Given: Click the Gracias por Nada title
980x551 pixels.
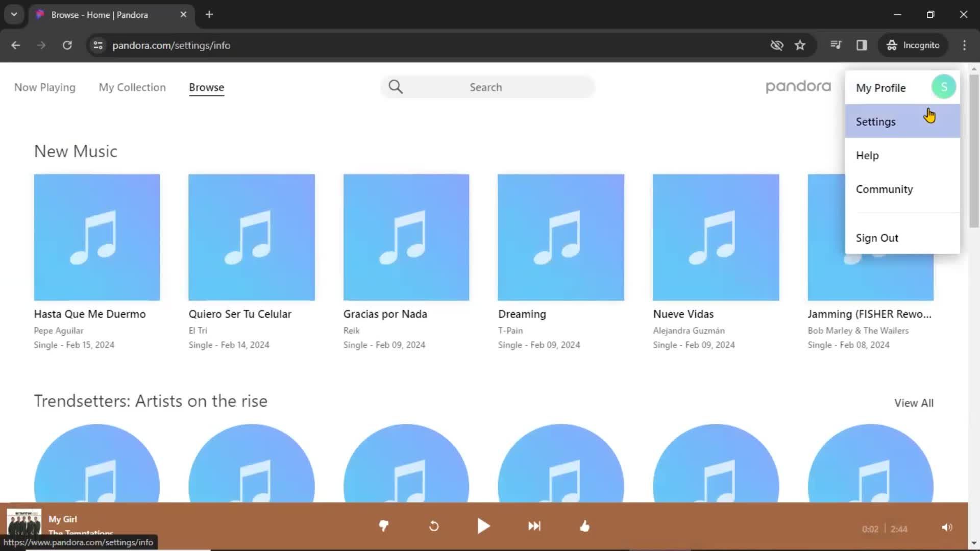Looking at the screenshot, I should click(385, 314).
